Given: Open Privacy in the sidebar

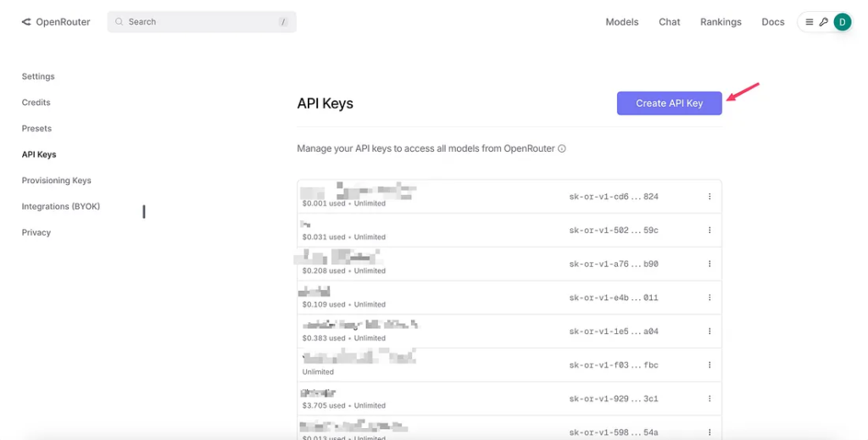Looking at the screenshot, I should (36, 232).
